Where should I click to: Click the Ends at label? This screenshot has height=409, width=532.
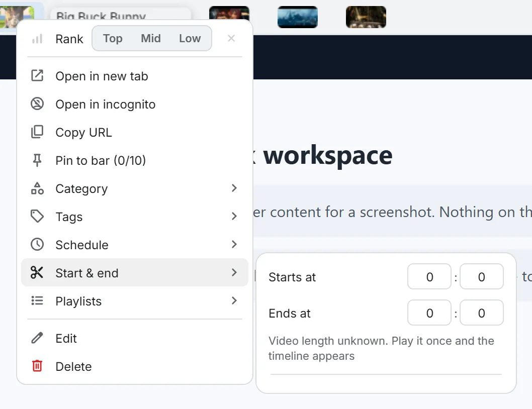pos(290,314)
